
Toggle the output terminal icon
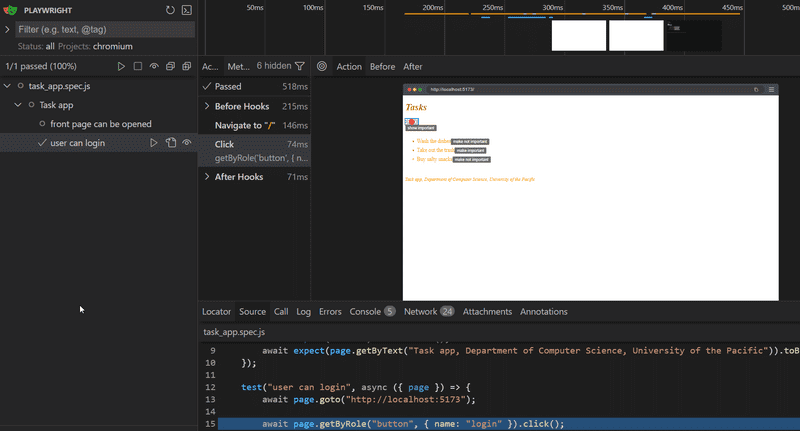(x=187, y=10)
